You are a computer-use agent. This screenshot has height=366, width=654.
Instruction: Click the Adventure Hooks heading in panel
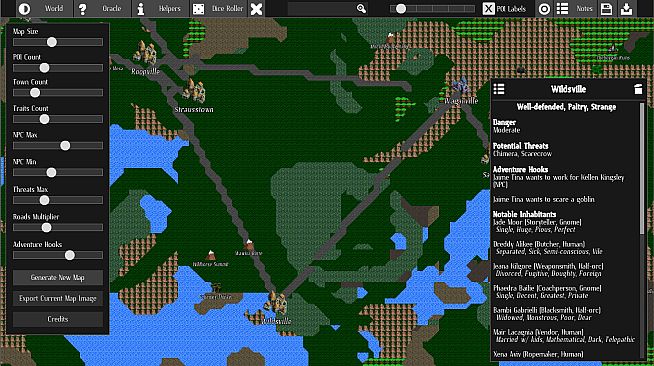click(x=520, y=169)
